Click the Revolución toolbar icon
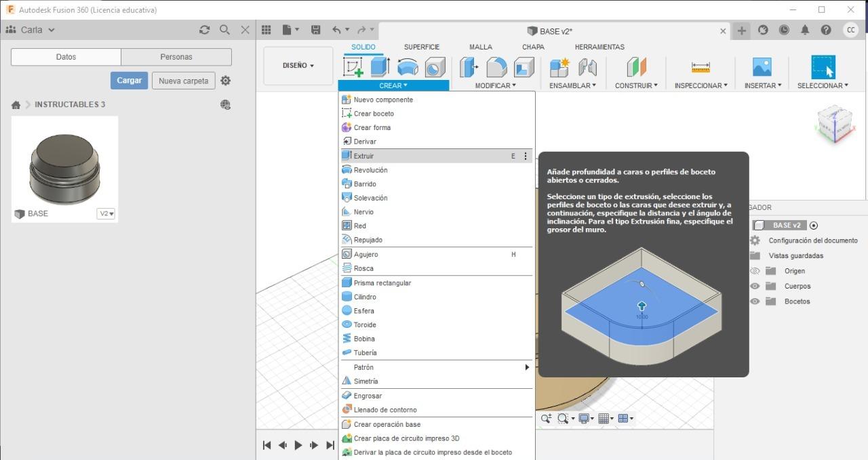The width and height of the screenshot is (868, 460). pyautogui.click(x=408, y=67)
